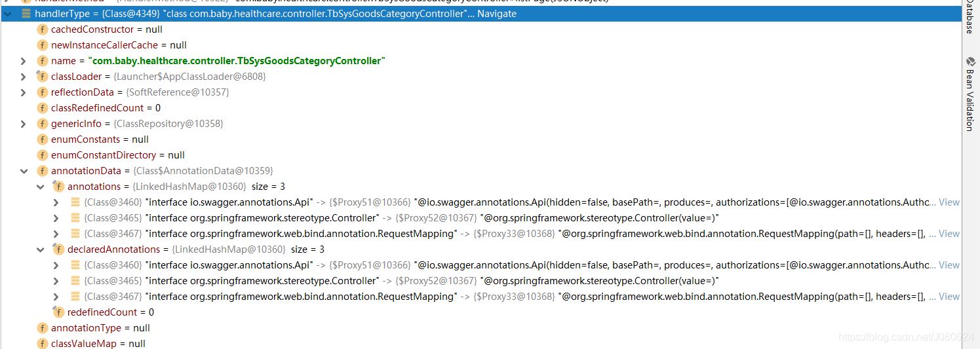This screenshot has height=349, width=980.
Task: Select the 'newInstanceCallerCache = null' row
Action: coord(480,45)
